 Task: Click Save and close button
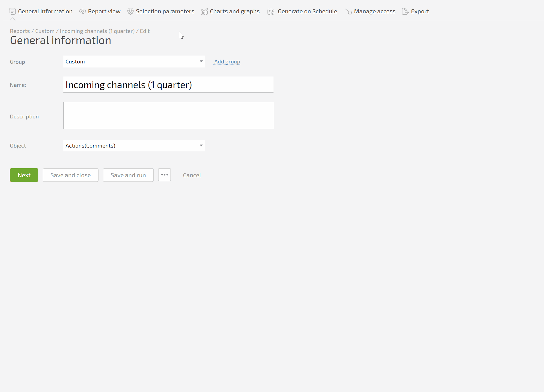70,175
